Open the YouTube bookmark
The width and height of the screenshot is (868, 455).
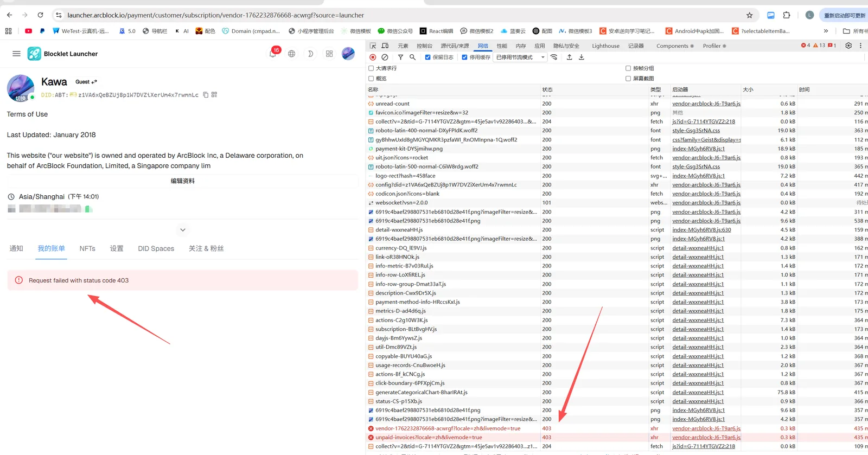click(x=28, y=31)
